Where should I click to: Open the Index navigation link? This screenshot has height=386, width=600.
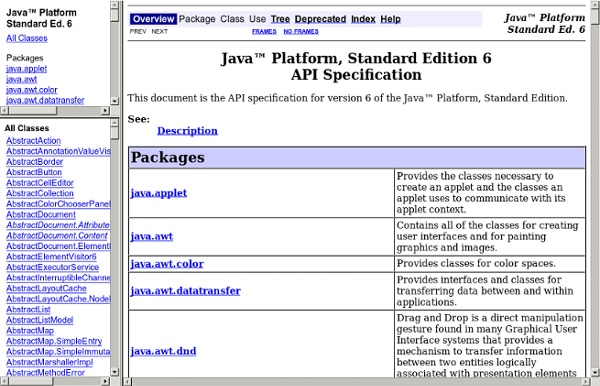(x=363, y=19)
